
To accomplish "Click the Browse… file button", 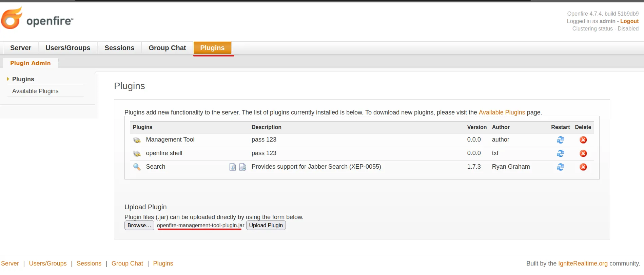I will [x=139, y=225].
